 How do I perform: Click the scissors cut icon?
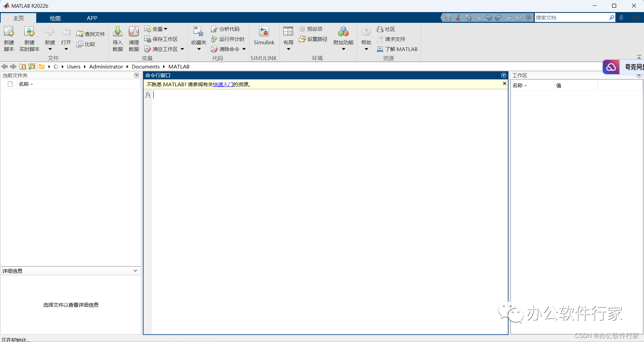[x=458, y=17]
